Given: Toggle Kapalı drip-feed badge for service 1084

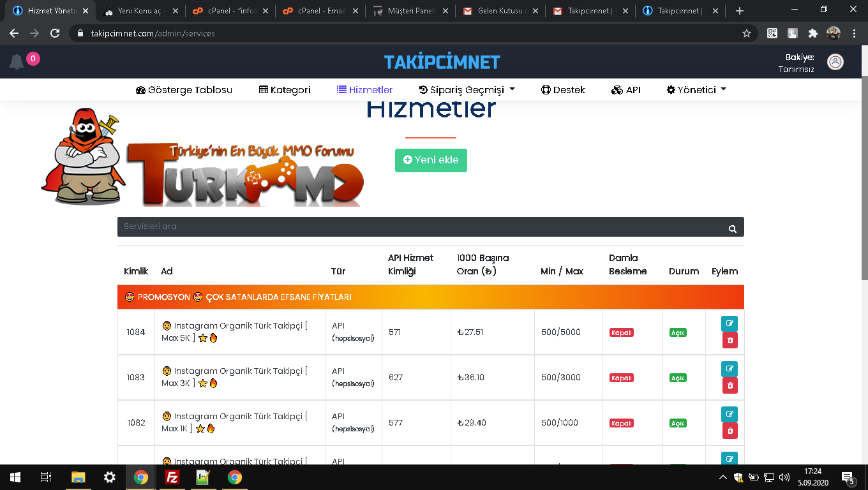Looking at the screenshot, I should 622,332.
